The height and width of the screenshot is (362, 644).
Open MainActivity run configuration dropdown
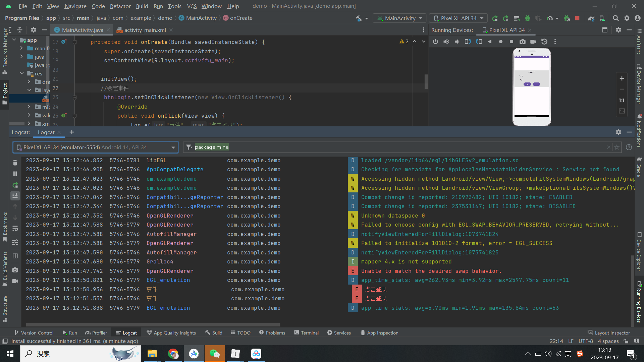(400, 18)
